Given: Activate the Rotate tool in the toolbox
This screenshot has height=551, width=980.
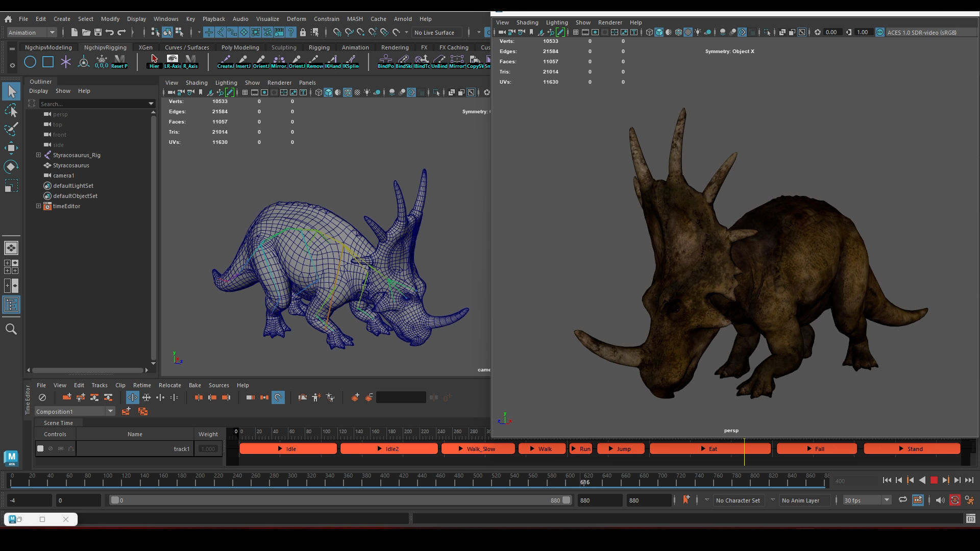Looking at the screenshot, I should click(11, 167).
